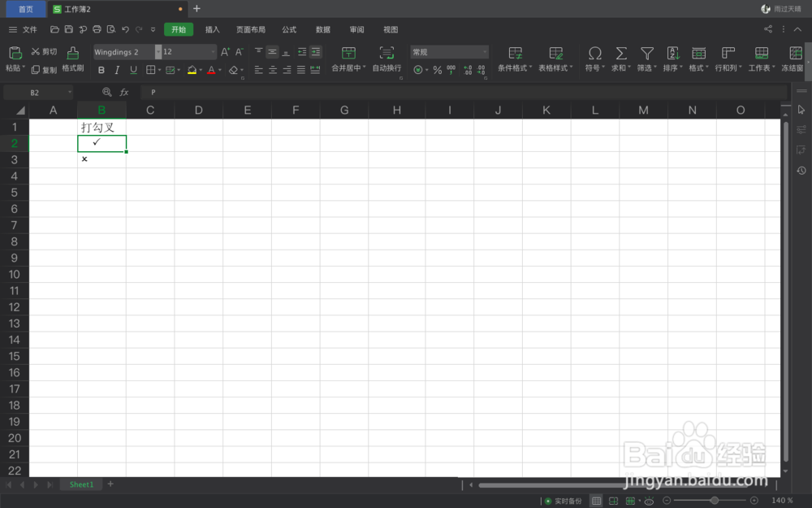Screen dimensions: 812x508
Task: Toggle top vertical alignment
Action: pyautogui.click(x=258, y=52)
